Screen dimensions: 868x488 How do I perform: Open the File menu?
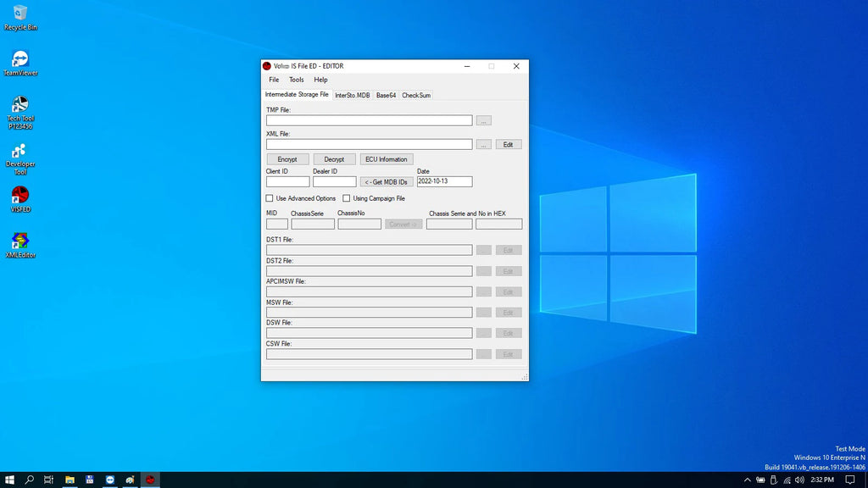click(274, 80)
